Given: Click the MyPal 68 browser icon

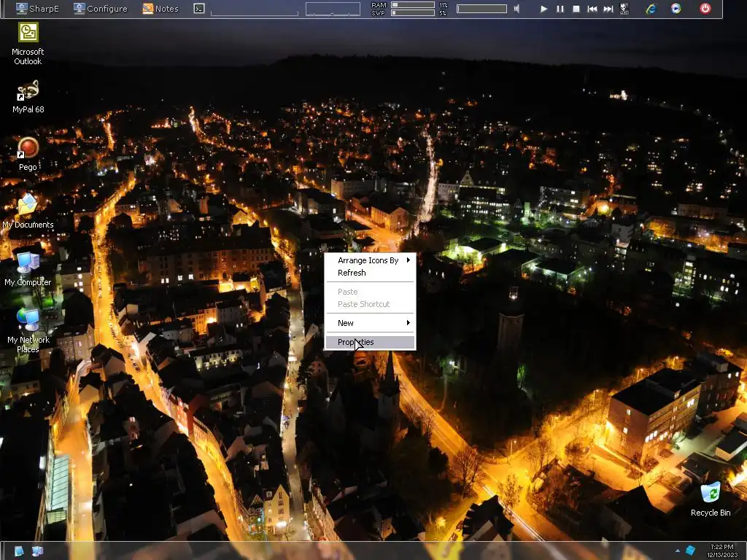Looking at the screenshot, I should point(28,90).
